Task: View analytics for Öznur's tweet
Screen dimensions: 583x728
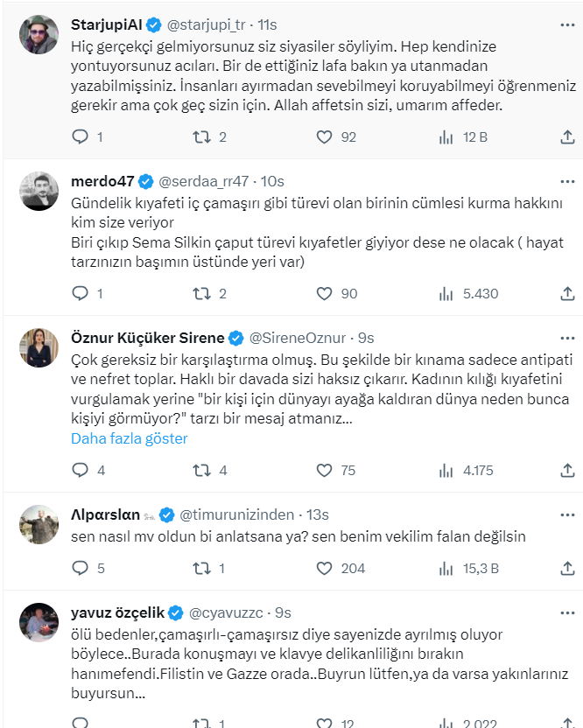Action: click(446, 470)
